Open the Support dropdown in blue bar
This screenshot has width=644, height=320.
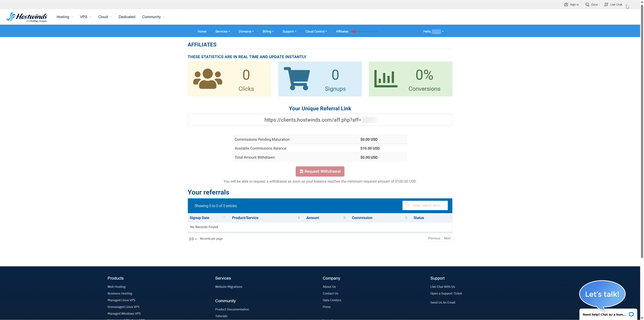(289, 32)
